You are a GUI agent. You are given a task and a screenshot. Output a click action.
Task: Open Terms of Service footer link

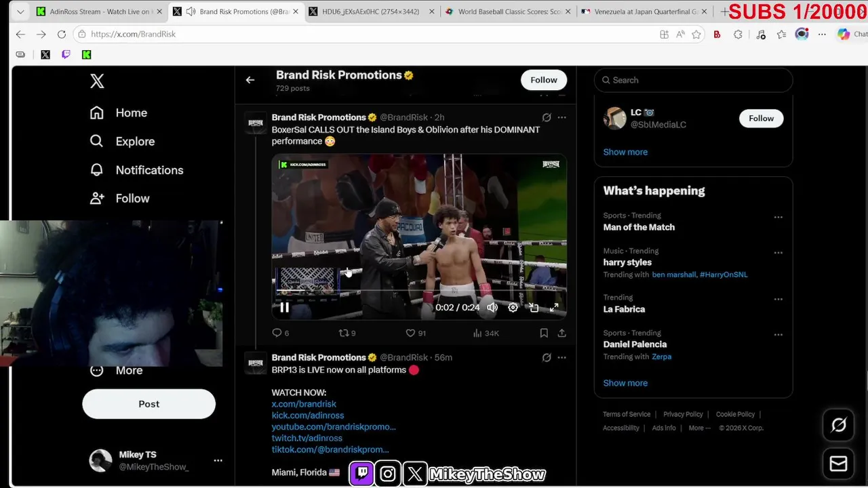point(627,414)
